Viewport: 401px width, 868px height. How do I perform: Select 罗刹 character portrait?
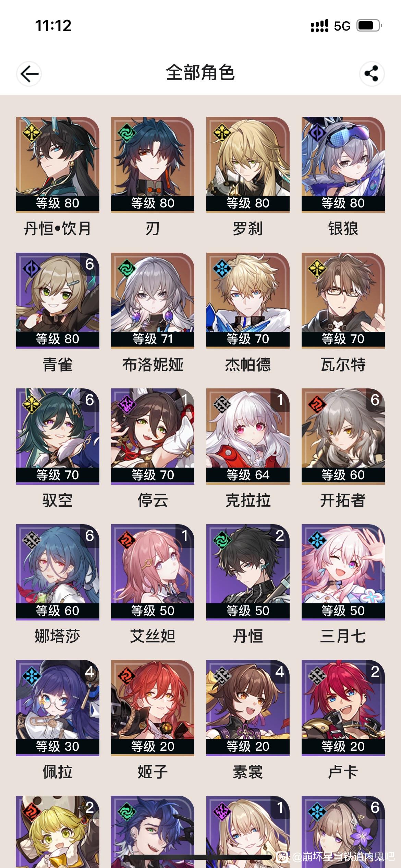[x=248, y=165]
